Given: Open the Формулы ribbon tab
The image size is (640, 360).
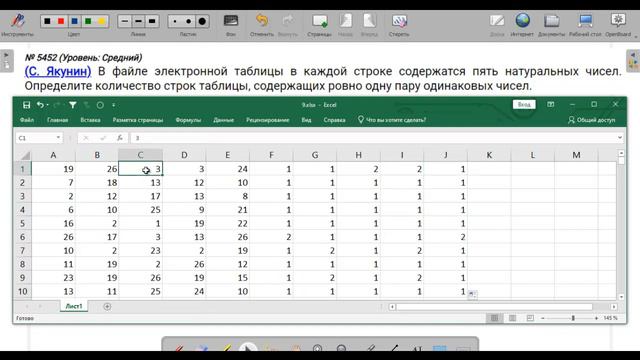Looking at the screenshot, I should tap(188, 120).
